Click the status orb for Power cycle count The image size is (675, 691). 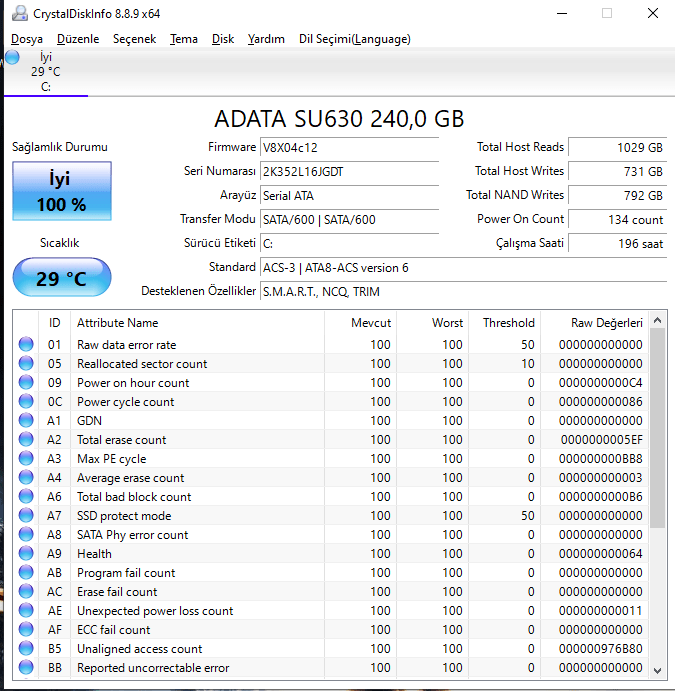[x=26, y=401]
